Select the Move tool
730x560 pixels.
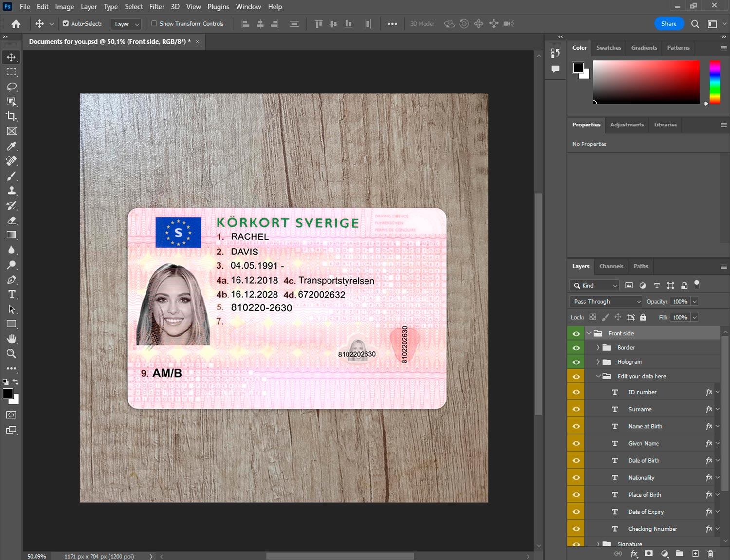point(11,57)
